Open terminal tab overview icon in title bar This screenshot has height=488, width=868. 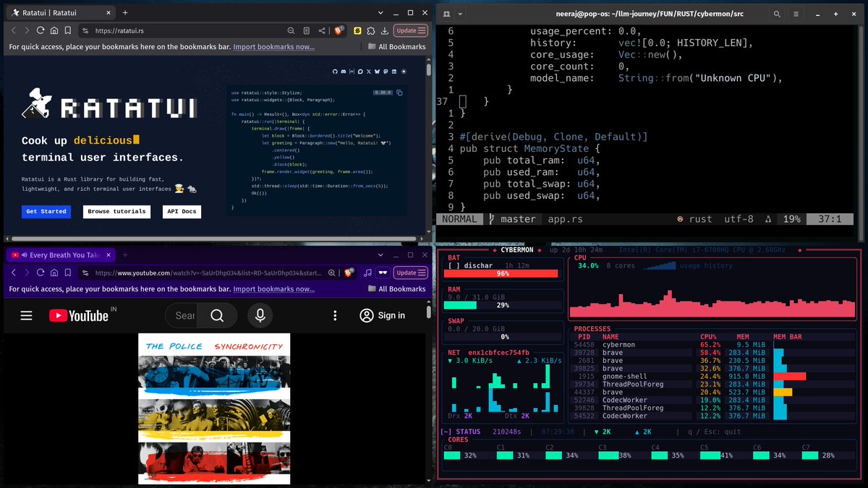pos(447,14)
